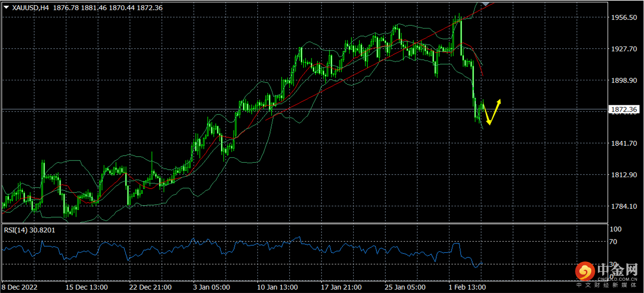The width and height of the screenshot is (644, 293).
Task: Click the 1956.50 price axis label
Action: [624, 18]
